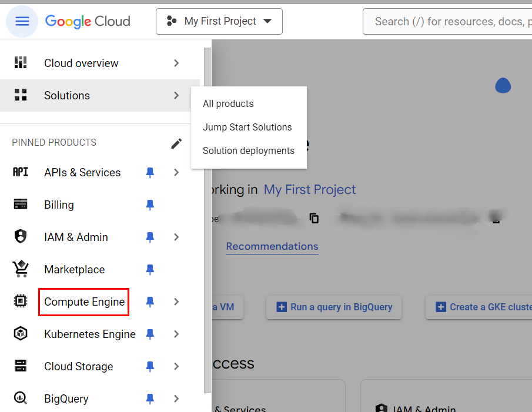Screen dimensions: 532x412
Task: Close the hamburger navigation menu
Action: click(x=22, y=21)
